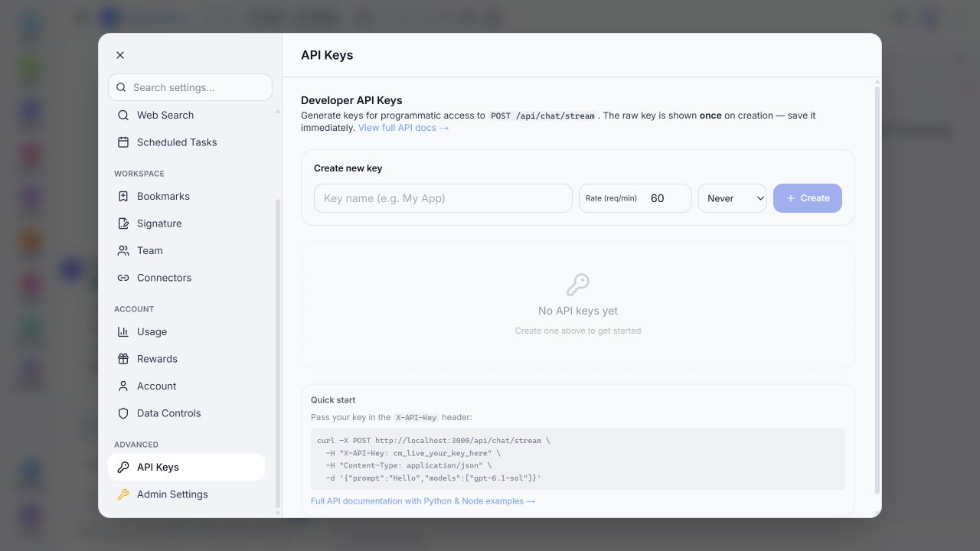Image resolution: width=980 pixels, height=551 pixels.
Task: Click the 'POST /api/chat/stream' code text
Action: 543,116
